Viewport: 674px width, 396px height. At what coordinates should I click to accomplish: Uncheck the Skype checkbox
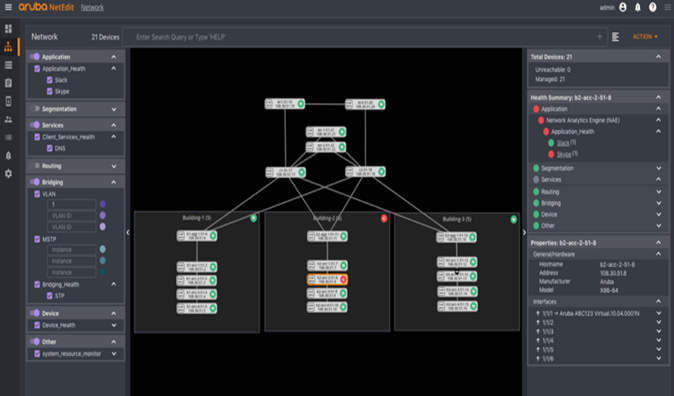[49, 91]
